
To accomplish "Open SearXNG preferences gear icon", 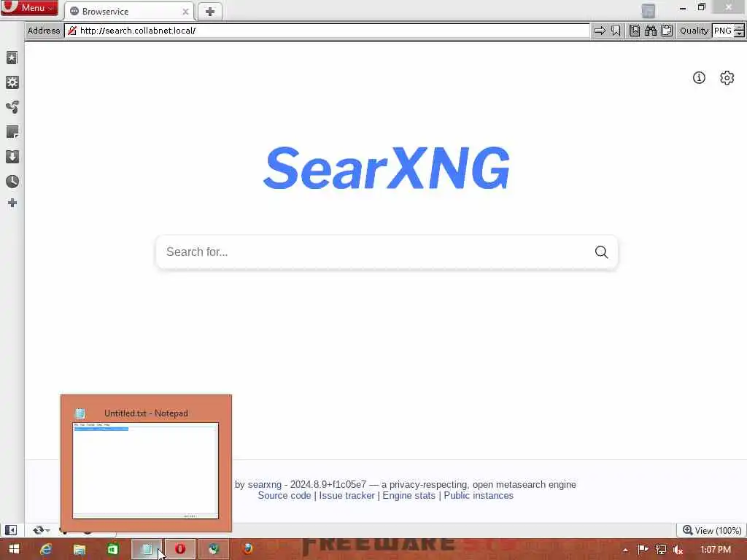I will pyautogui.click(x=727, y=77).
